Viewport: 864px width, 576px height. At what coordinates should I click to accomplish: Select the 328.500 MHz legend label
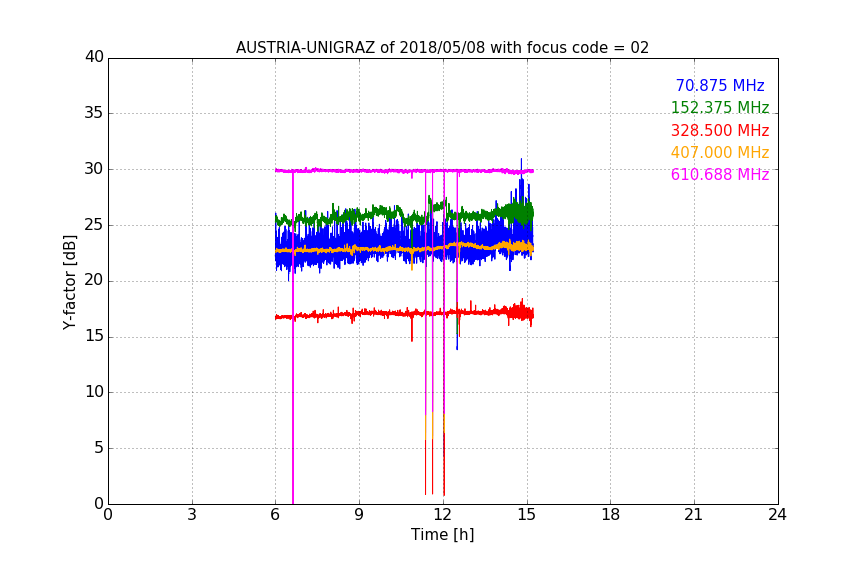pyautogui.click(x=720, y=131)
